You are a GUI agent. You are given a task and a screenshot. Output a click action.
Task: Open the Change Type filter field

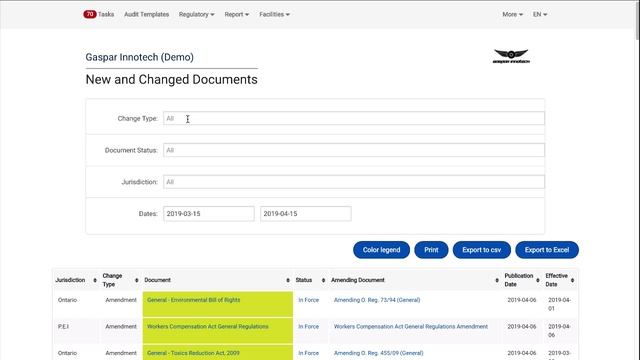[x=353, y=118]
